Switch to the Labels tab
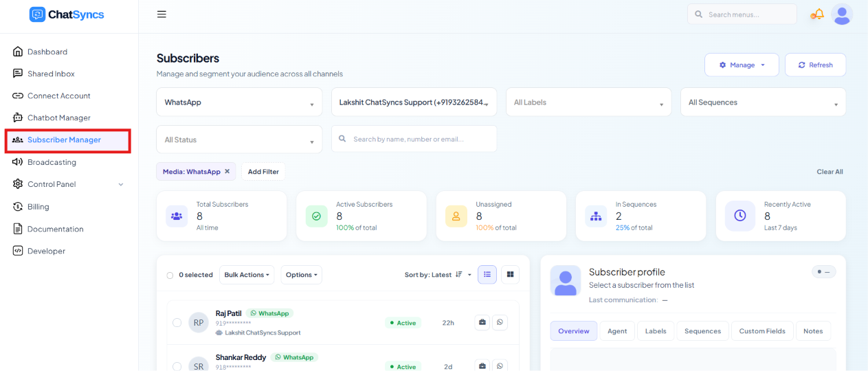Screen dimensions: 868x371 (656, 331)
